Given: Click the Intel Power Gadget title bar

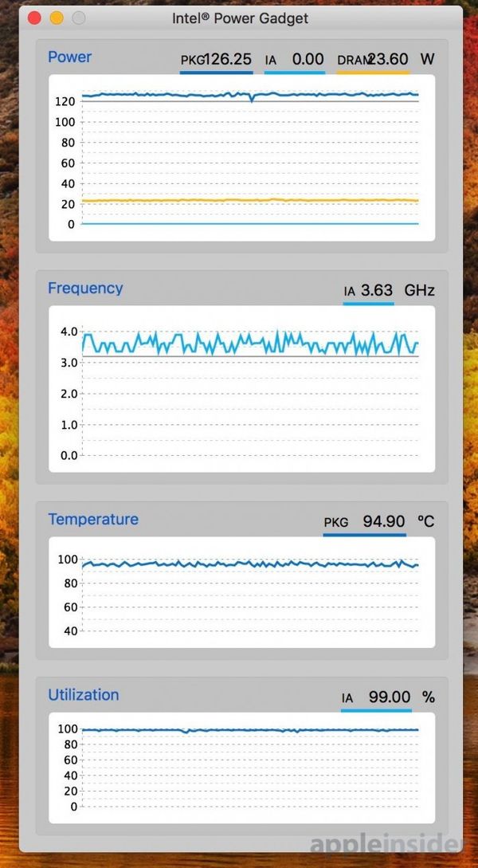Looking at the screenshot, I should click(240, 18).
